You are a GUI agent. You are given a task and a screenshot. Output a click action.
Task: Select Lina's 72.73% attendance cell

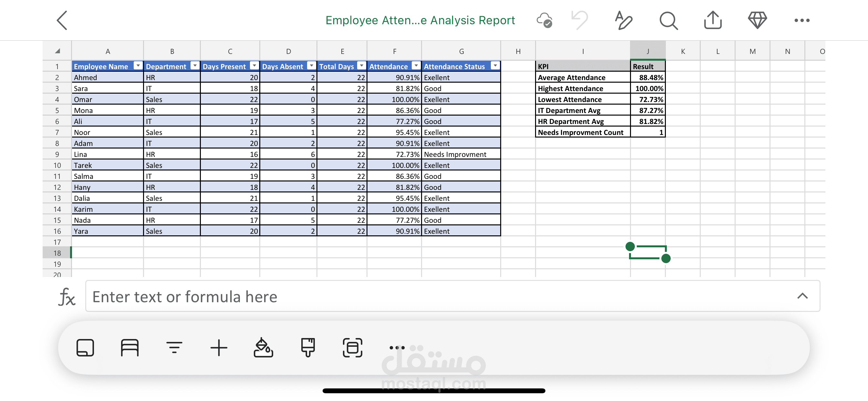tap(394, 154)
